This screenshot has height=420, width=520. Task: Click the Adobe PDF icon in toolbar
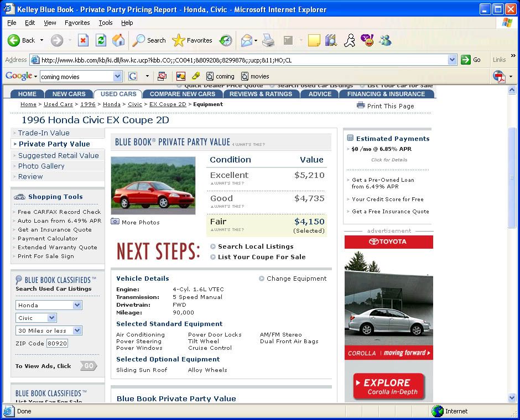pos(500,76)
